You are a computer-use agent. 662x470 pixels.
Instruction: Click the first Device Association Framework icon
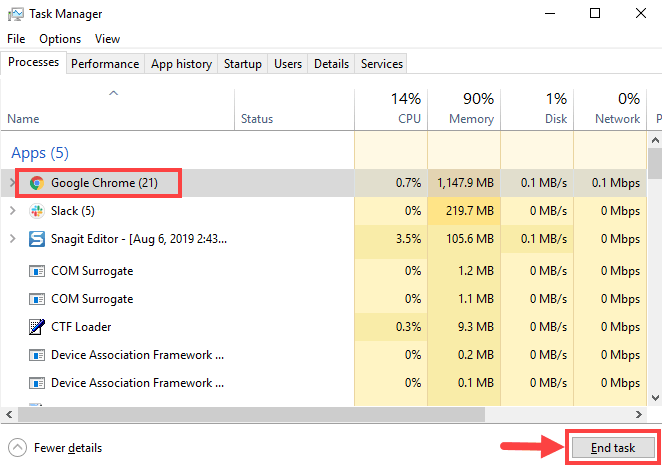(x=37, y=355)
